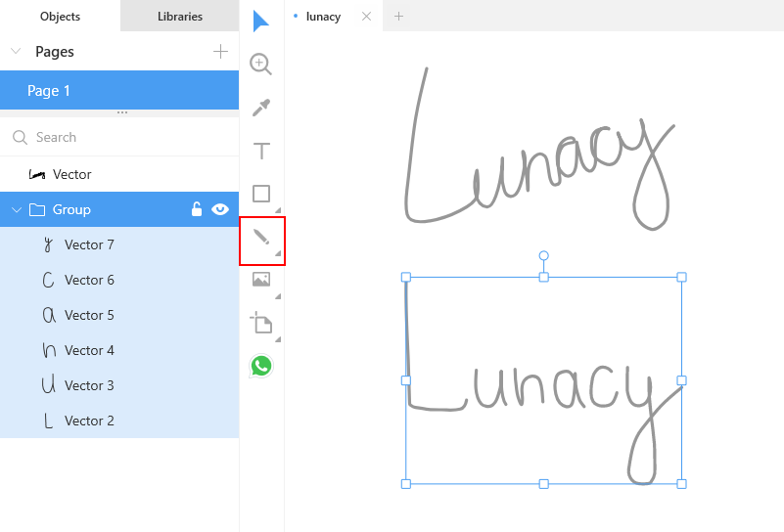Image resolution: width=784 pixels, height=532 pixels.
Task: Toggle the lock on Group layer
Action: point(197,209)
